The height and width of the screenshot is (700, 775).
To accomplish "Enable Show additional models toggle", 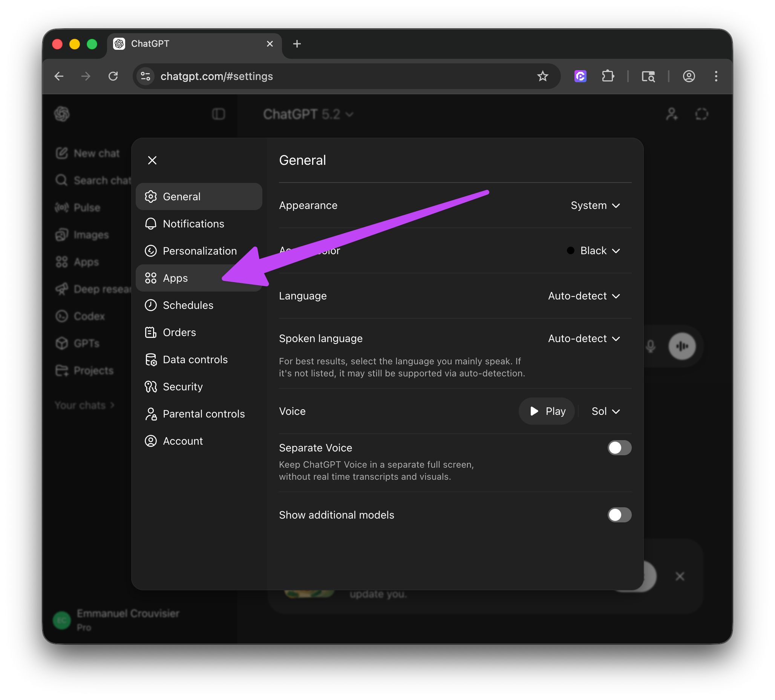I will tap(619, 514).
